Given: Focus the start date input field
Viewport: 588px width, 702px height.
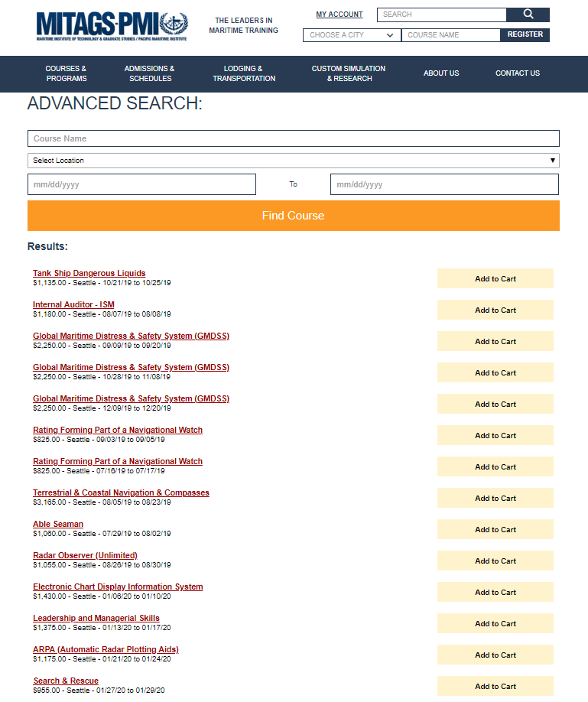Looking at the screenshot, I should [141, 184].
